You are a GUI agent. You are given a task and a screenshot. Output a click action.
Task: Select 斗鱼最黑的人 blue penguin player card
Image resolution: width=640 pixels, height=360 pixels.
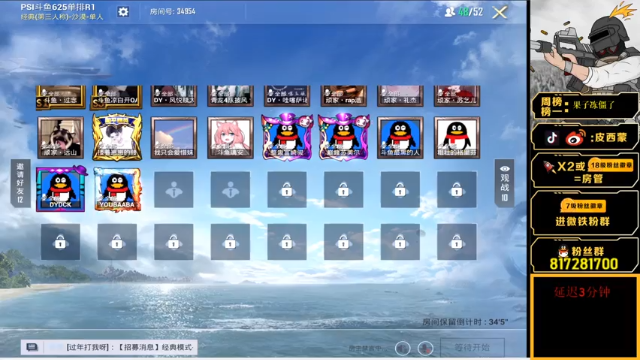400,138
